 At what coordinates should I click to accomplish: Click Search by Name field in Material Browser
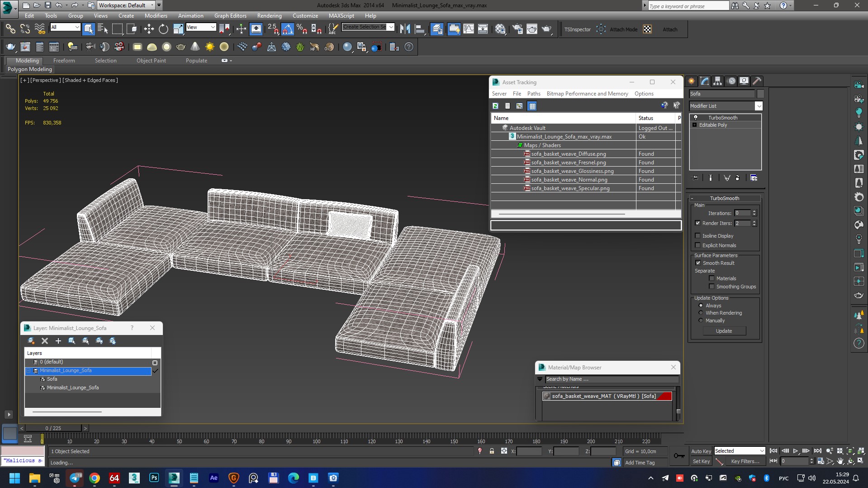(612, 379)
